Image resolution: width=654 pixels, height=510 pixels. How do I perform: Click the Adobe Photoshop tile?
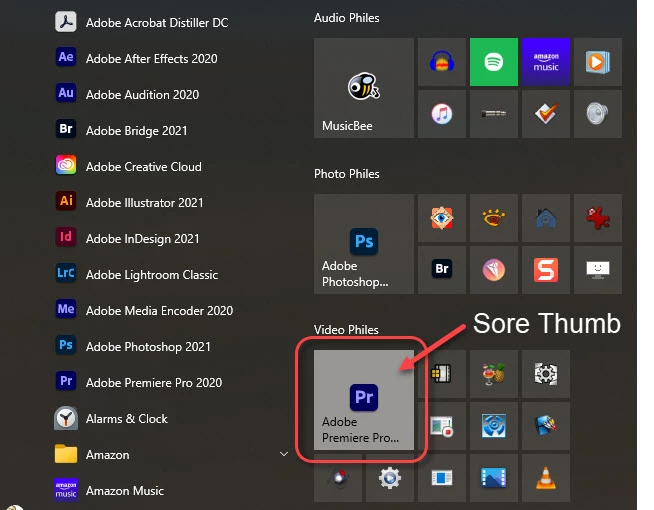click(x=364, y=244)
